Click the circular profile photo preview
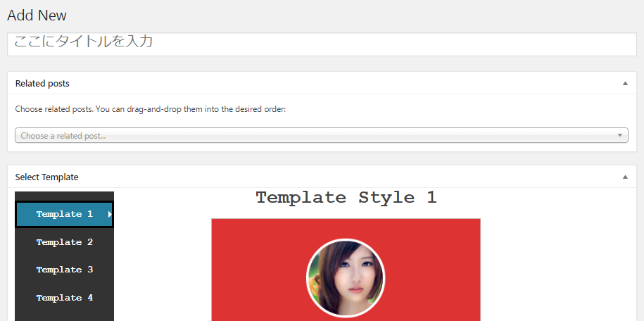Image resolution: width=644 pixels, height=321 pixels. pos(346,278)
